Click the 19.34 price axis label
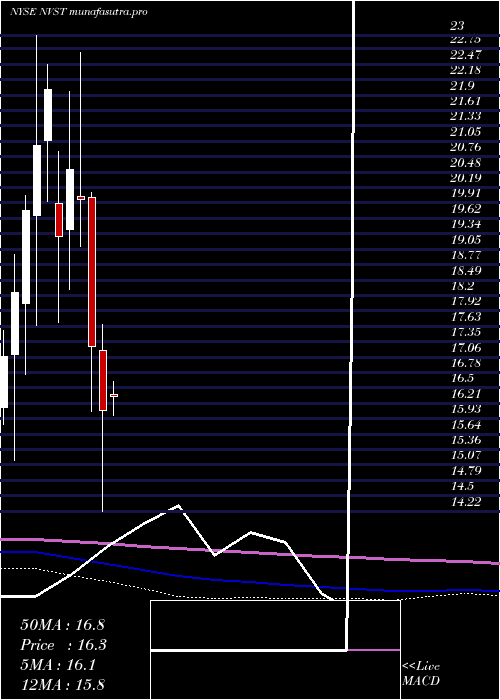This screenshot has height=700, width=500. point(466,224)
